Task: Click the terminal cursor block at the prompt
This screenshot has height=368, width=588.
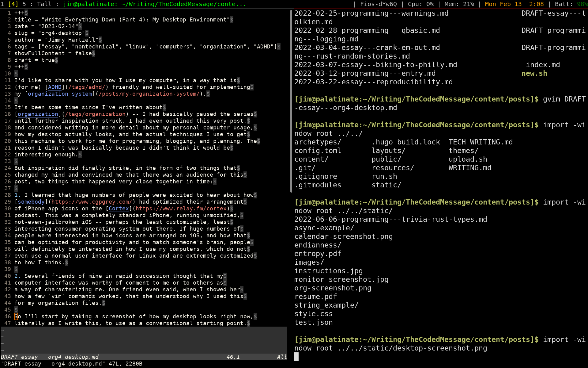Action: point(296,357)
